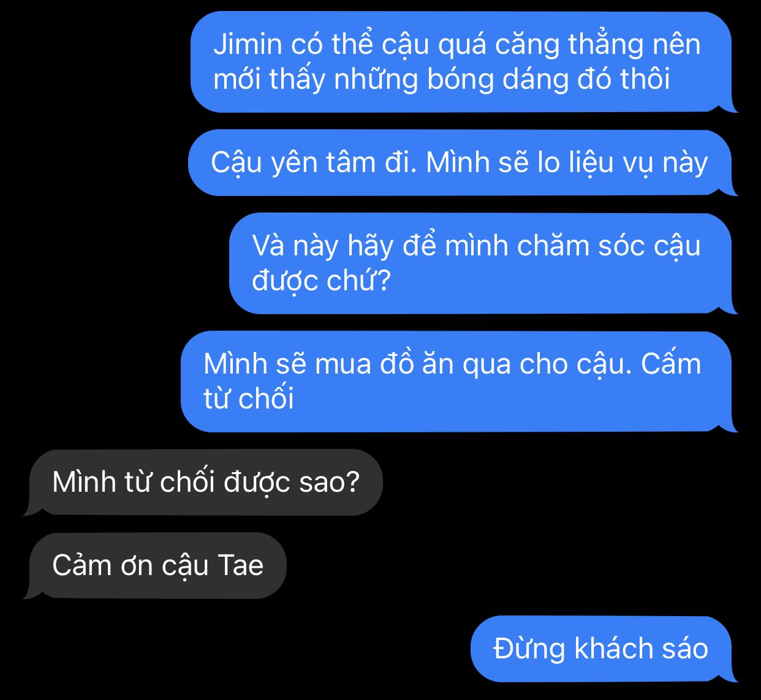Click the word "Cấm" in the blue message
761x700 pixels.
pos(671,364)
